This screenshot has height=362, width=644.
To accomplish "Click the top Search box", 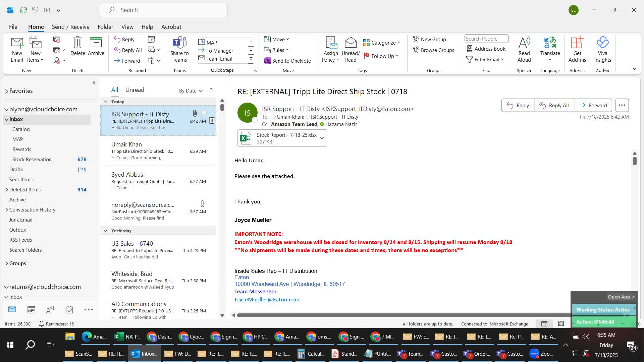I will click(x=164, y=10).
